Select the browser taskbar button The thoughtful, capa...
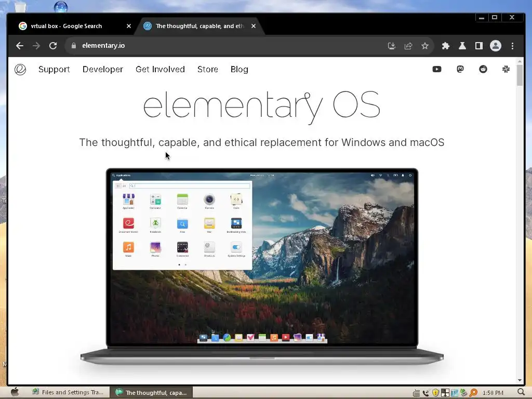This screenshot has width=532, height=399. pyautogui.click(x=151, y=393)
